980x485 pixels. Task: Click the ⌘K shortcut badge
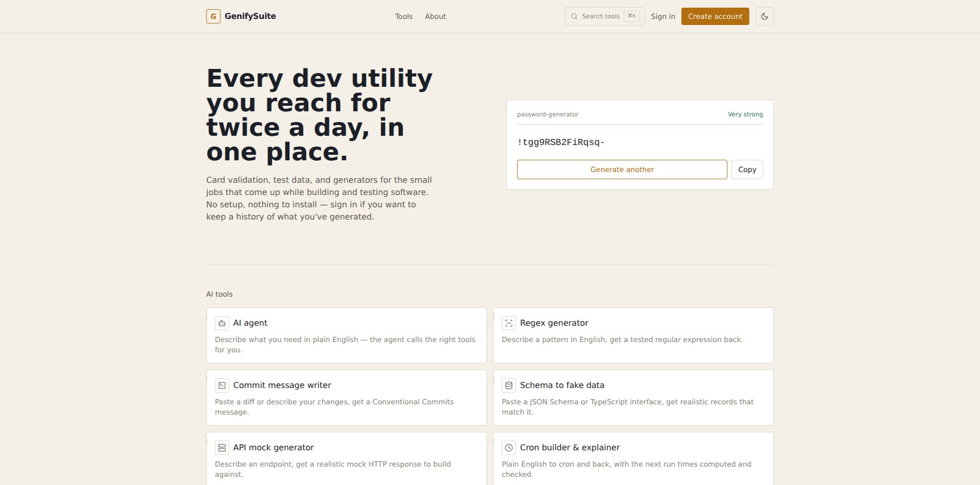[631, 16]
